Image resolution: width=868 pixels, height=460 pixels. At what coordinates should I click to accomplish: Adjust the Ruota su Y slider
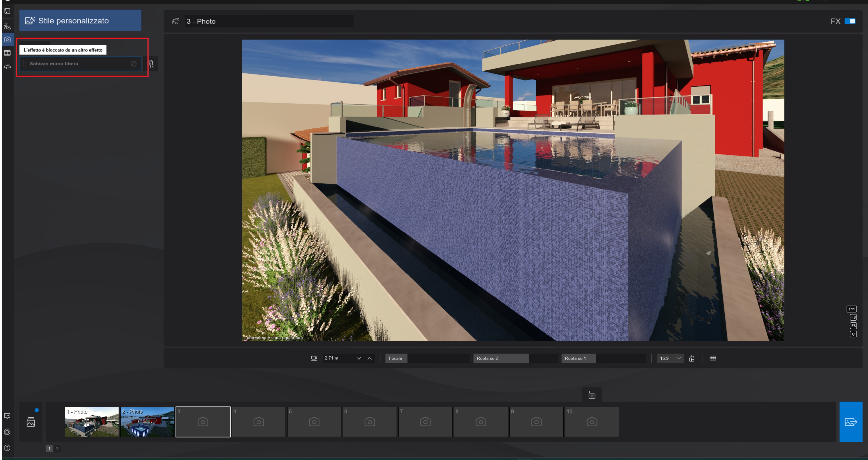click(x=604, y=358)
